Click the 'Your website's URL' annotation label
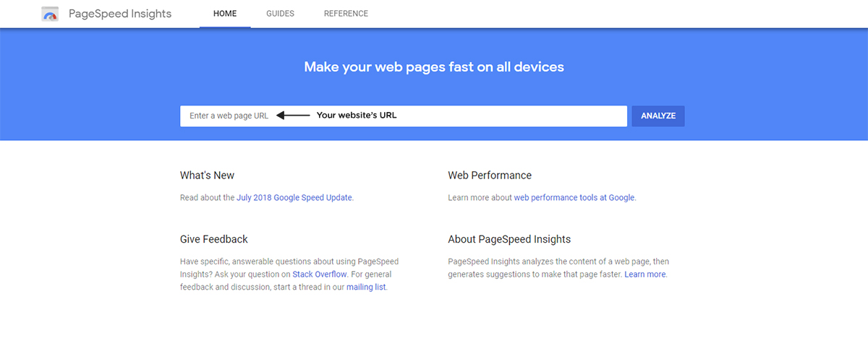 pos(357,115)
